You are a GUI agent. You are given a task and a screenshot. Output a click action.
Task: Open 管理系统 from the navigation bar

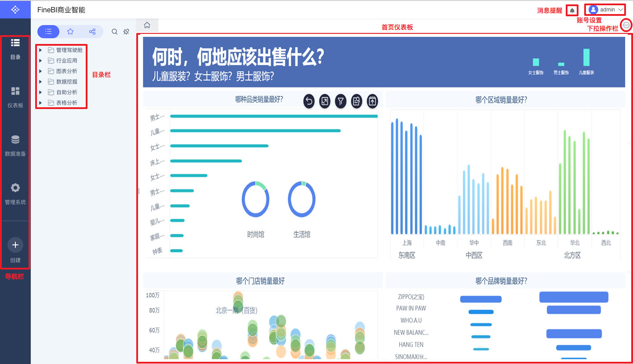click(x=15, y=192)
